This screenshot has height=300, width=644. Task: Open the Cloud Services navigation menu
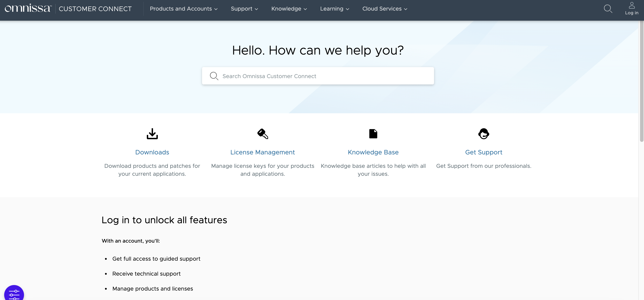pyautogui.click(x=385, y=9)
